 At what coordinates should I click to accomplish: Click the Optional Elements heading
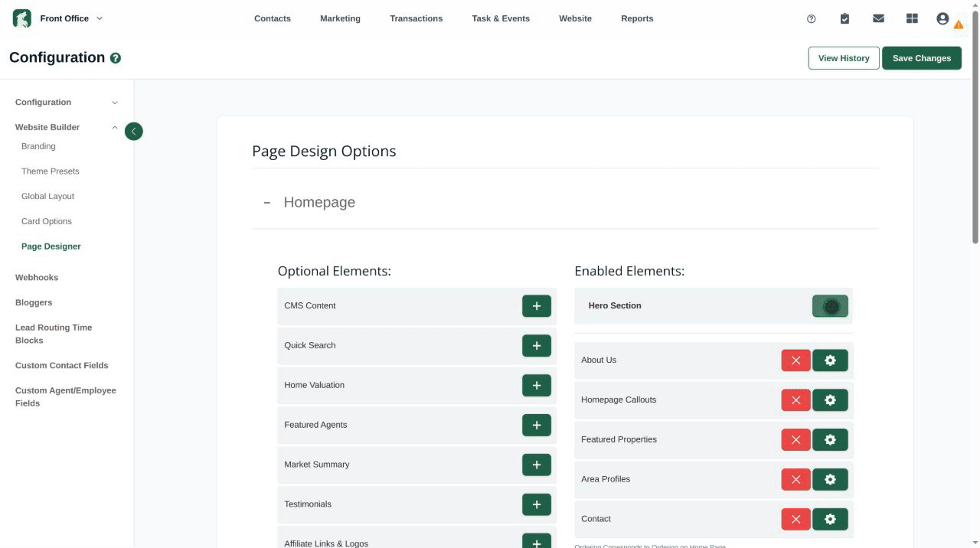[x=335, y=271]
